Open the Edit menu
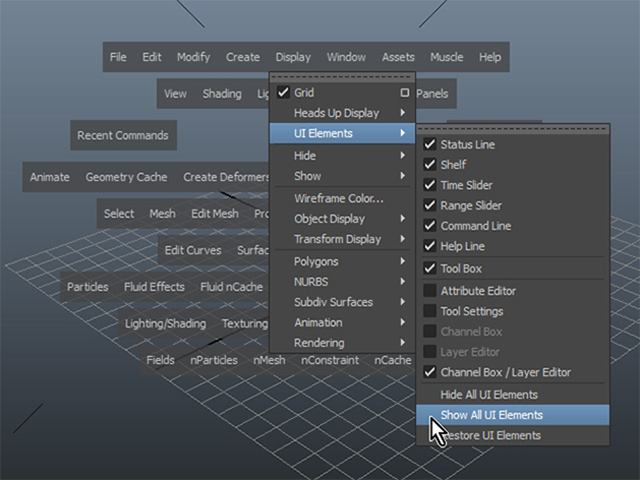Viewport: 640px width, 480px height. click(152, 57)
